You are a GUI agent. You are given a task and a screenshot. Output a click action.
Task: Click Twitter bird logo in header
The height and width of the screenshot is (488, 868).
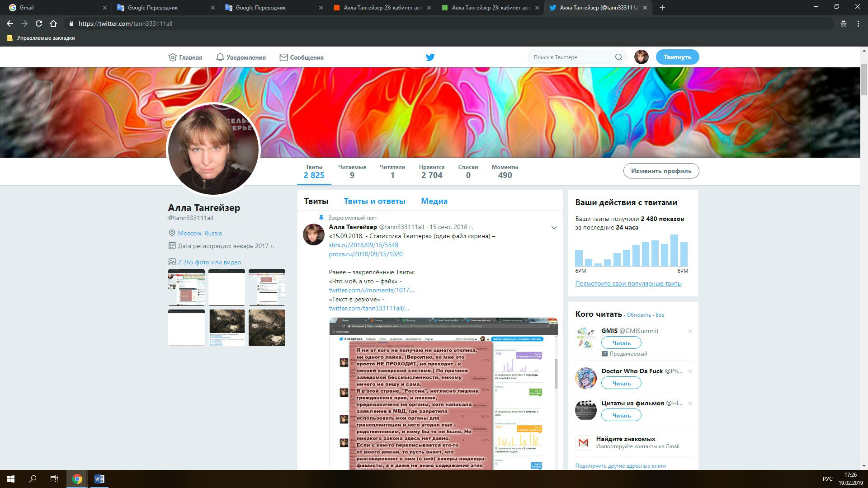430,57
